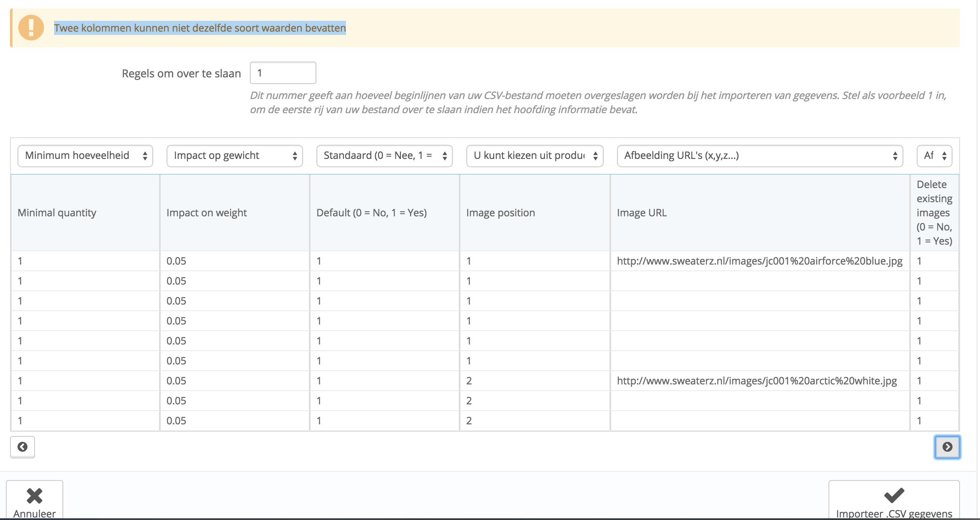Click the X icon on Annuleer
The image size is (980, 520).
[35, 495]
